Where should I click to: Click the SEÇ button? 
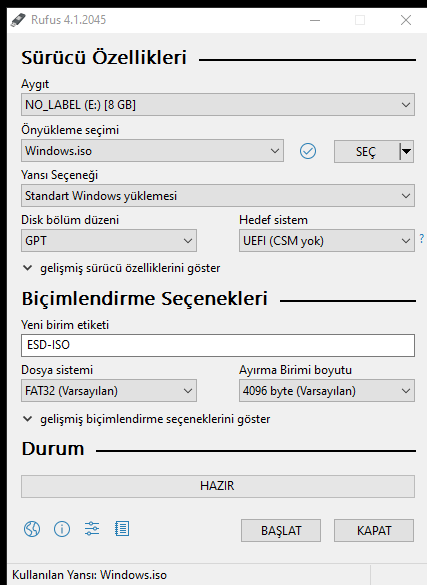(x=367, y=151)
